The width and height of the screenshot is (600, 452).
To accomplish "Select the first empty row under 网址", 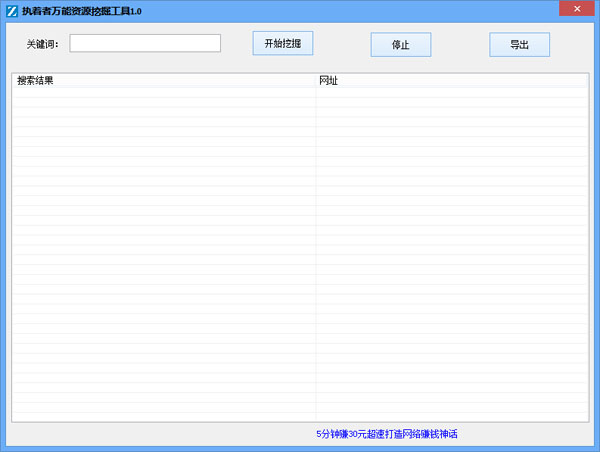I will click(452, 92).
